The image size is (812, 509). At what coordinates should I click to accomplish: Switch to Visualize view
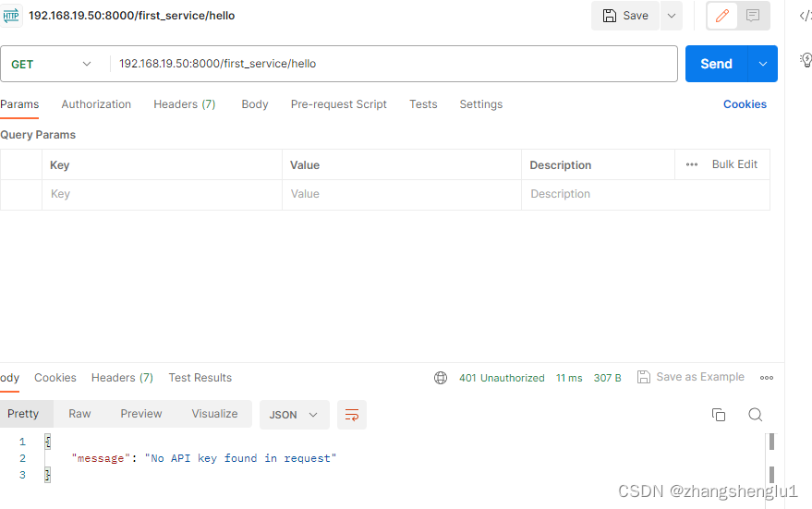click(215, 414)
